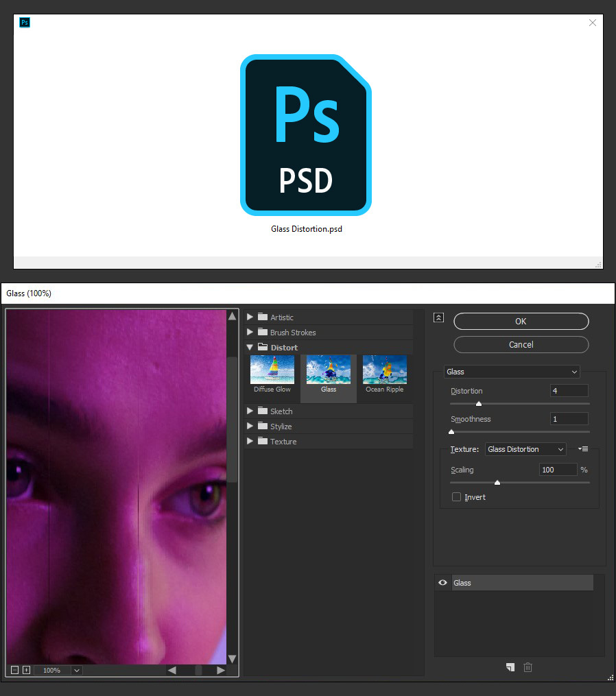
Task: Close the Glass Distortion.psd file window
Action: pos(593,23)
